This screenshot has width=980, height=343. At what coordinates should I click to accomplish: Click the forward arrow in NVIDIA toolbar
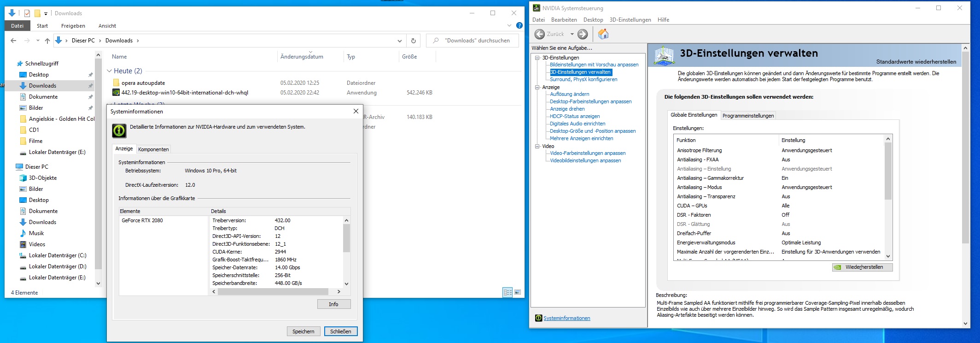click(583, 34)
